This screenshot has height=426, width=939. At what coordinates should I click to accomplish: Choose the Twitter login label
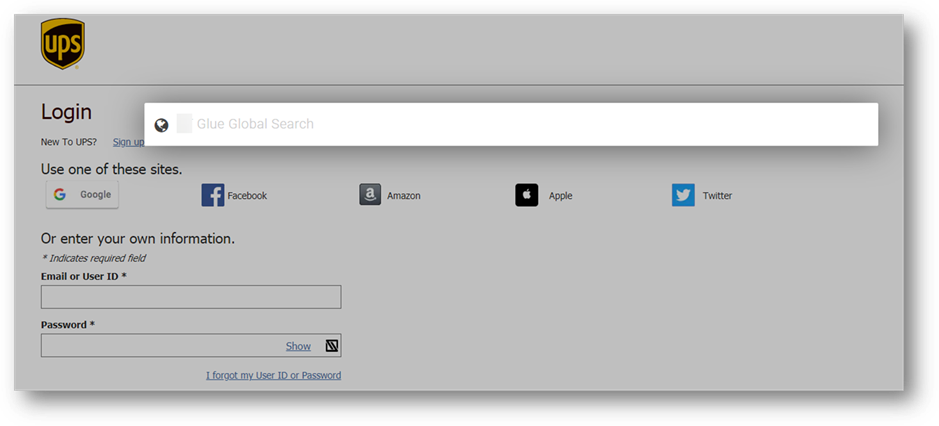[x=717, y=196]
